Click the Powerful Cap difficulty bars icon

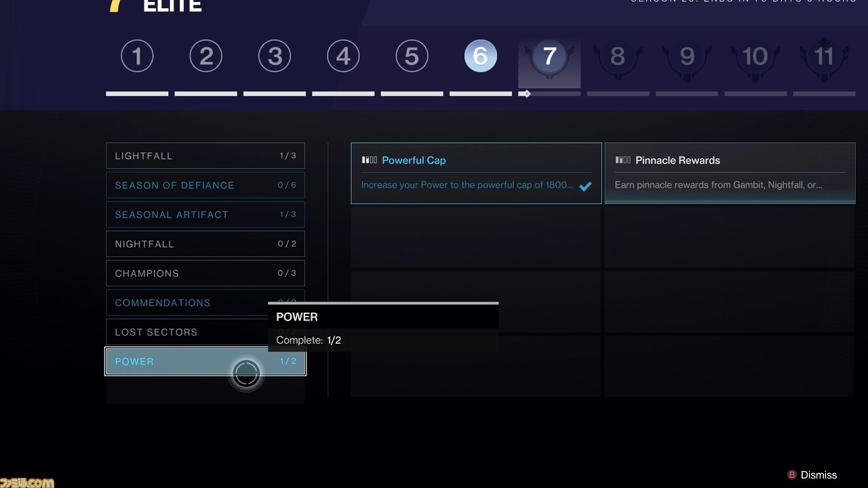(370, 160)
